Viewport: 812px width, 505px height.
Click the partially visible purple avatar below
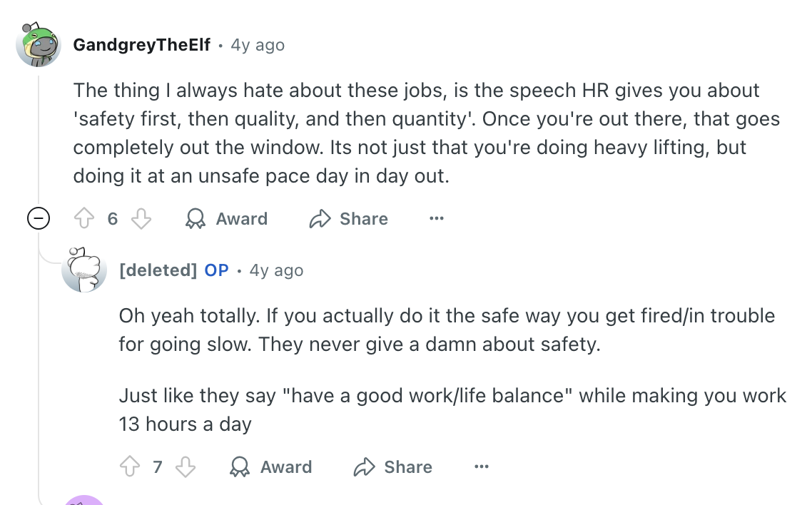pos(84,499)
